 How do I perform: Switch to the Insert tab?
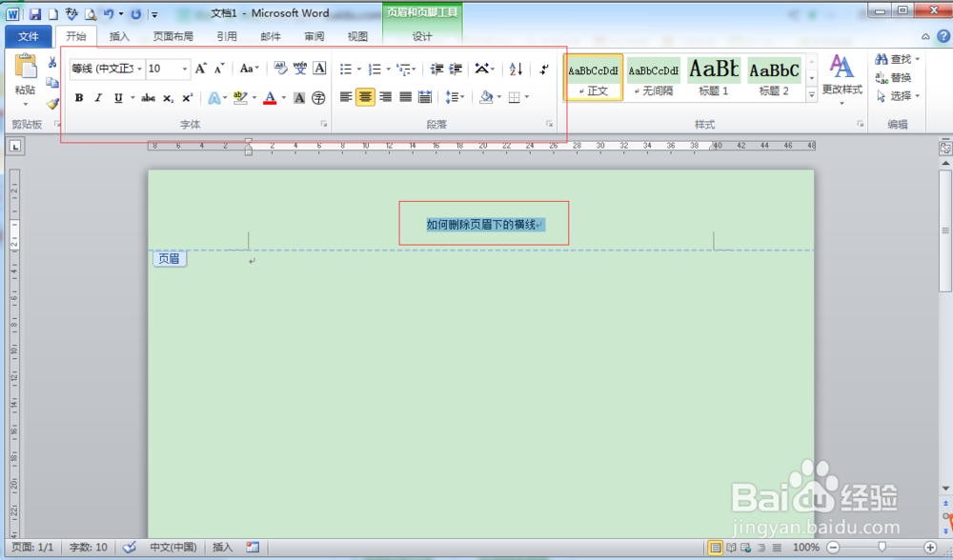tap(119, 36)
